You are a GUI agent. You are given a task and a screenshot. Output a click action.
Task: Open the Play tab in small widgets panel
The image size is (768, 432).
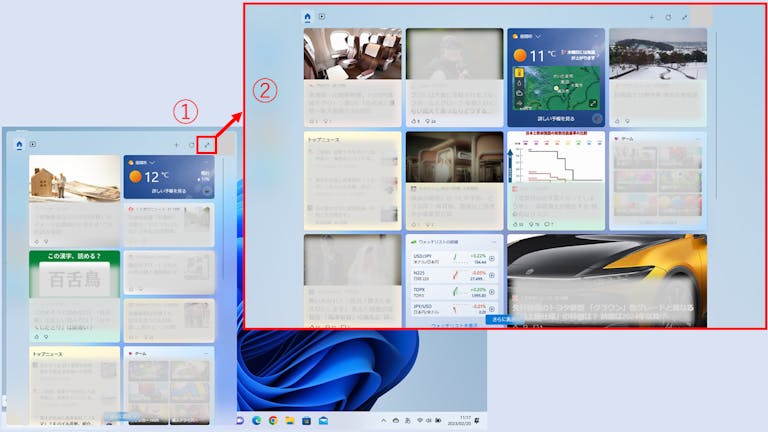pos(33,144)
